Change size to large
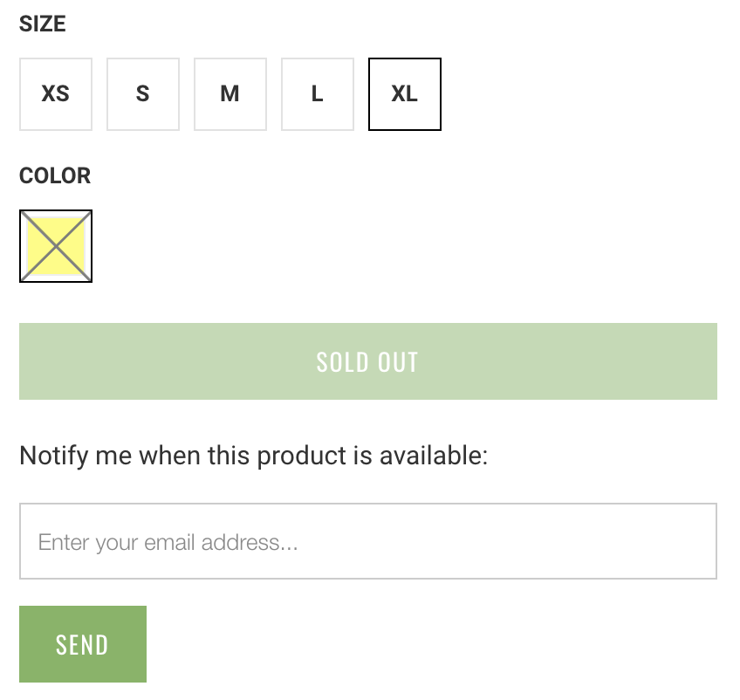 pyautogui.click(x=318, y=94)
